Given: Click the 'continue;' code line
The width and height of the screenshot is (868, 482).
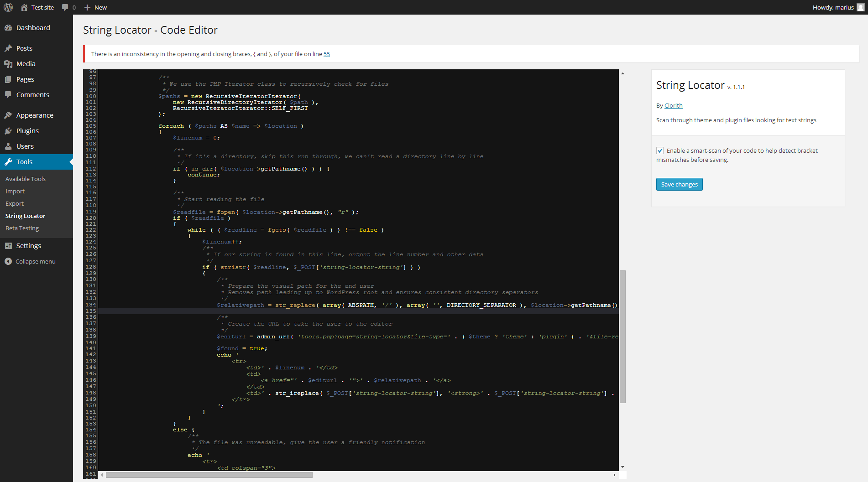Looking at the screenshot, I should click(x=204, y=175).
